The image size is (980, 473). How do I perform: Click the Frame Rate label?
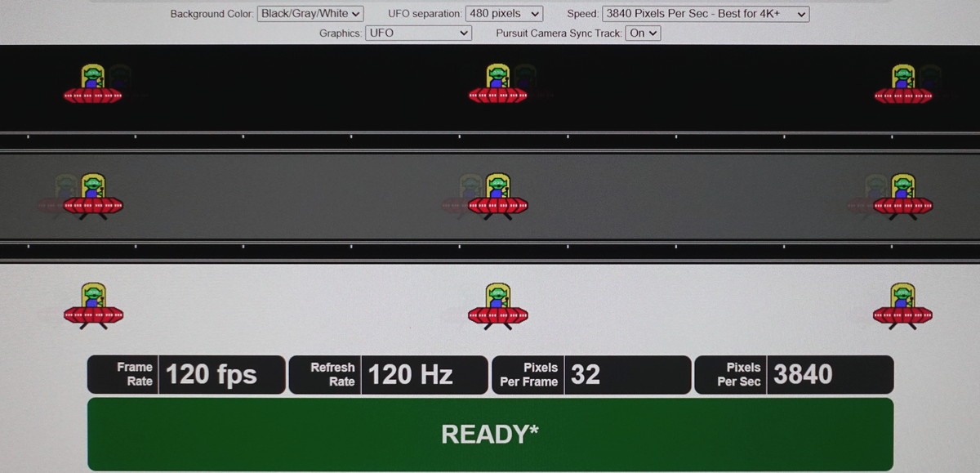(135, 374)
